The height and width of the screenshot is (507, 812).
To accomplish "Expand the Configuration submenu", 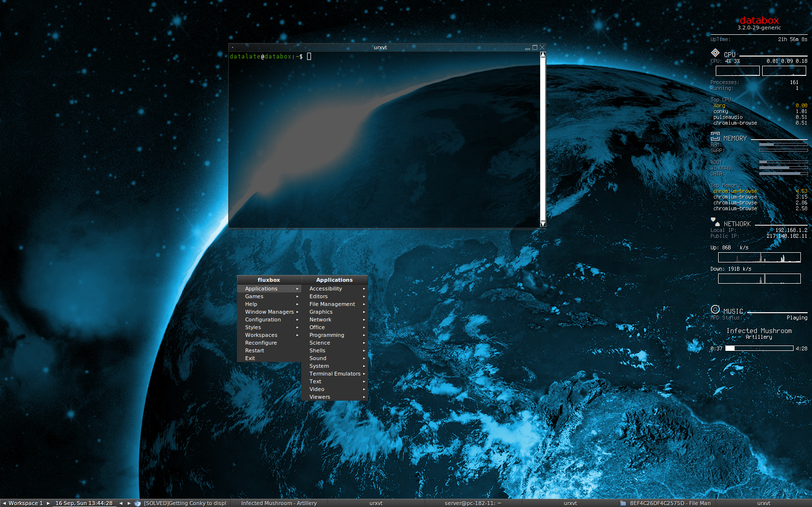I will tap(269, 319).
